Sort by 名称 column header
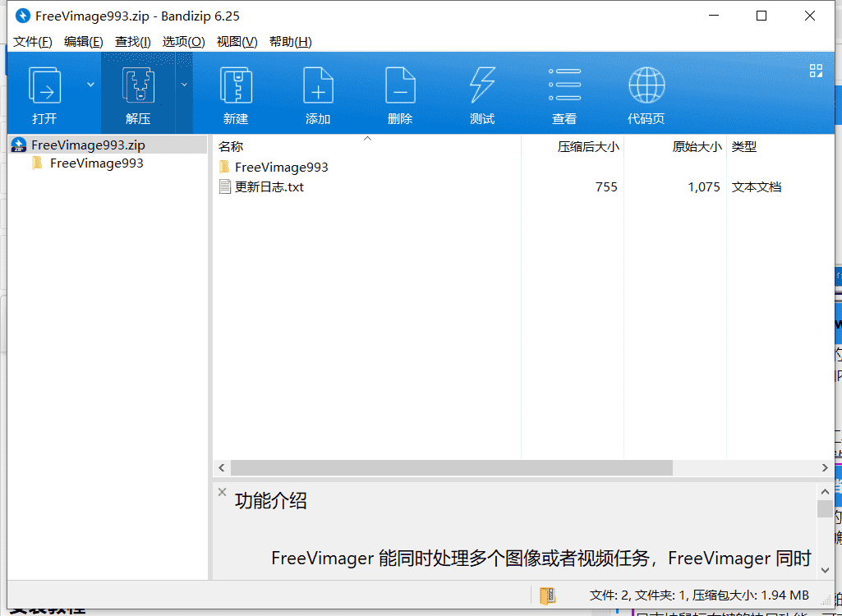Screen dimensions: 842x616 pyautogui.click(x=231, y=147)
